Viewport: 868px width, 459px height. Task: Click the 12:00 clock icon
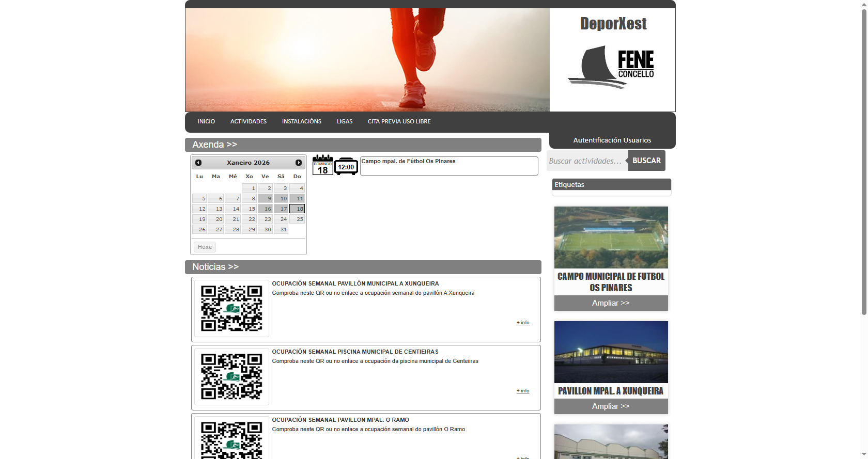(346, 167)
